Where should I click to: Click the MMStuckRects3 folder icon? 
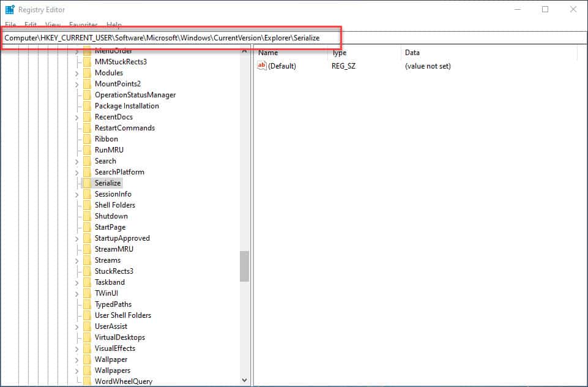point(87,62)
